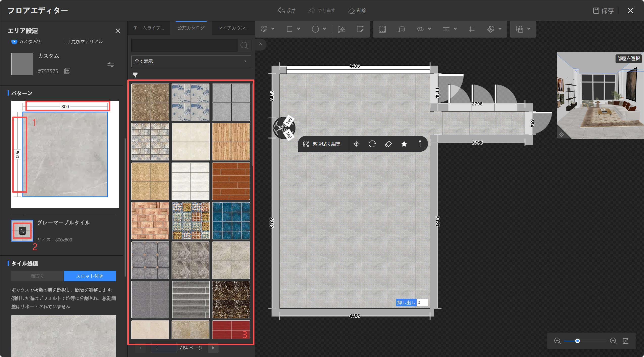
Task: Click 敷き貼り編集 in the floating toolbar
Action: [x=322, y=144]
